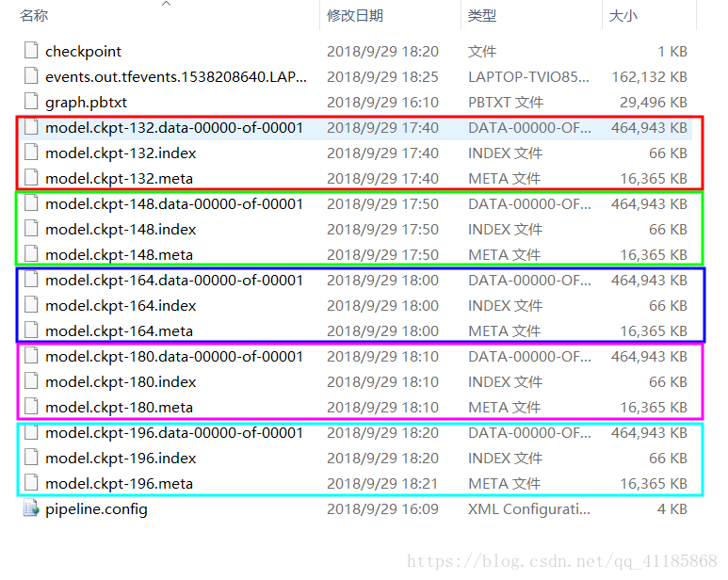
Task: Select the model.ckpt-148.index file name
Action: point(121,229)
